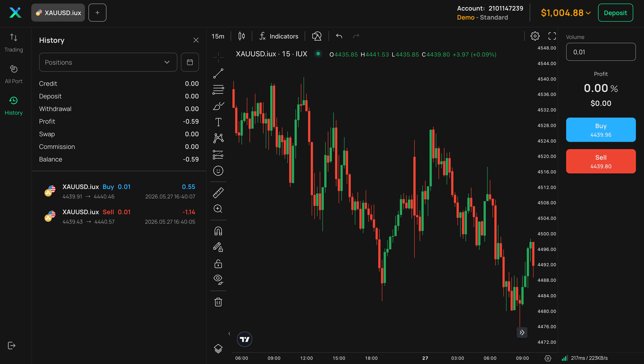The width and height of the screenshot is (644, 364).
Task: Open the Indicators menu
Action: click(x=279, y=36)
